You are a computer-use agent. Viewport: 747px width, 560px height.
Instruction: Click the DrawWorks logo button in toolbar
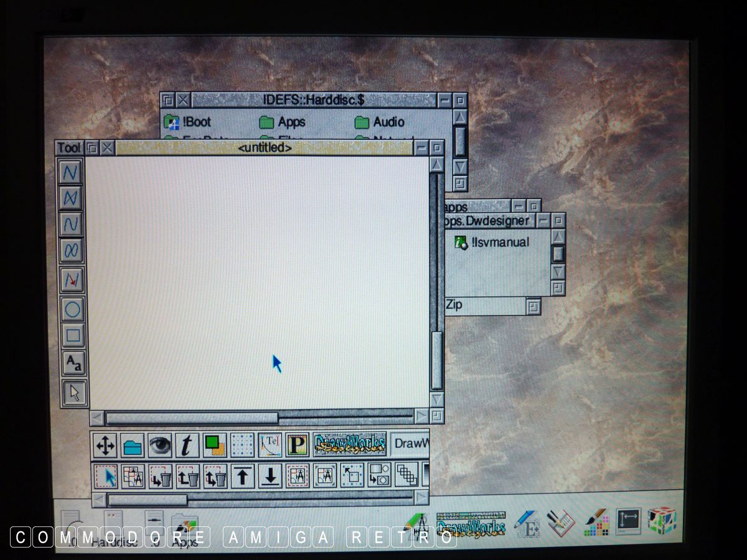coord(350,444)
